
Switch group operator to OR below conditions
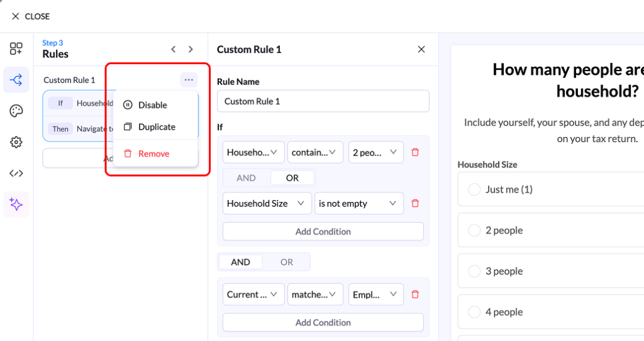287,262
